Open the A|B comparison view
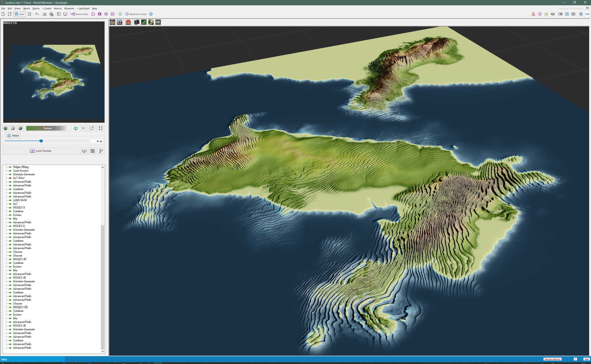This screenshot has width=591, height=364. pos(158,22)
